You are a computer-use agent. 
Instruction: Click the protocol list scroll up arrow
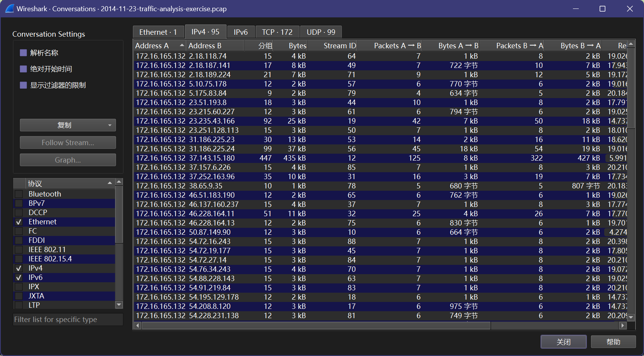(x=119, y=181)
